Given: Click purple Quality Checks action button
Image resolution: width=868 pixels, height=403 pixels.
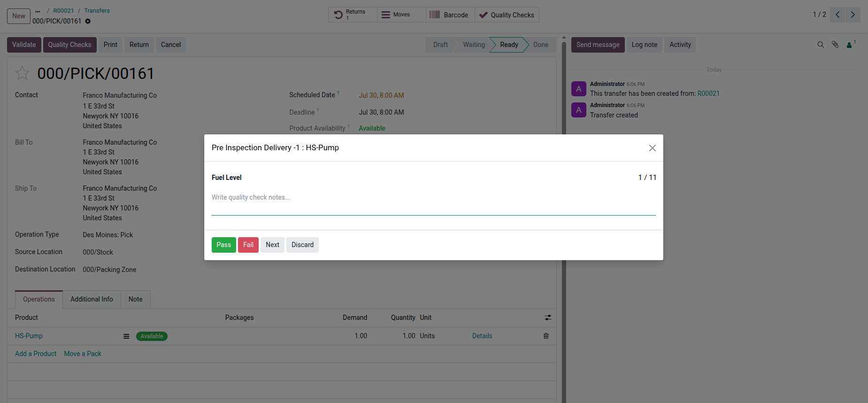Looking at the screenshot, I should click(69, 45).
